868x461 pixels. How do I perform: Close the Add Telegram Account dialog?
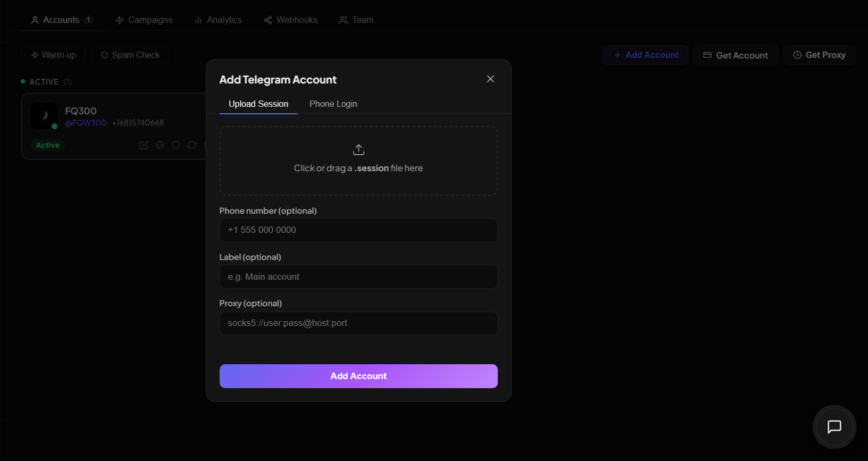pyautogui.click(x=490, y=79)
